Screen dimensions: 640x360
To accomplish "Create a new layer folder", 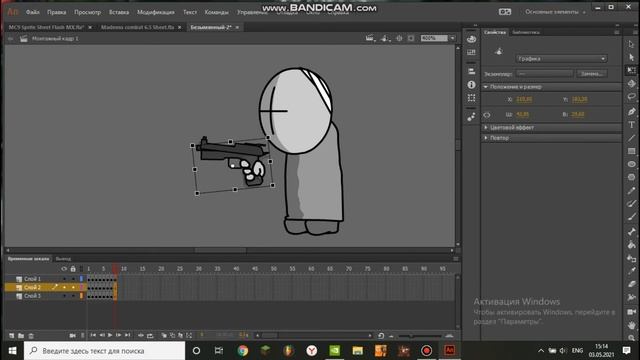I will pyautogui.click(x=21, y=336).
